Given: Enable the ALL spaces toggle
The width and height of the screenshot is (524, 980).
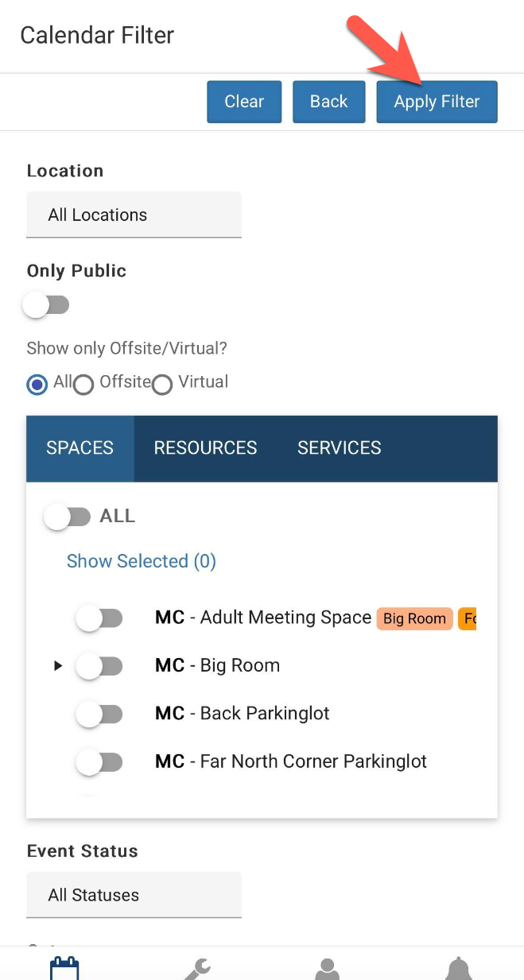Looking at the screenshot, I should pos(68,517).
